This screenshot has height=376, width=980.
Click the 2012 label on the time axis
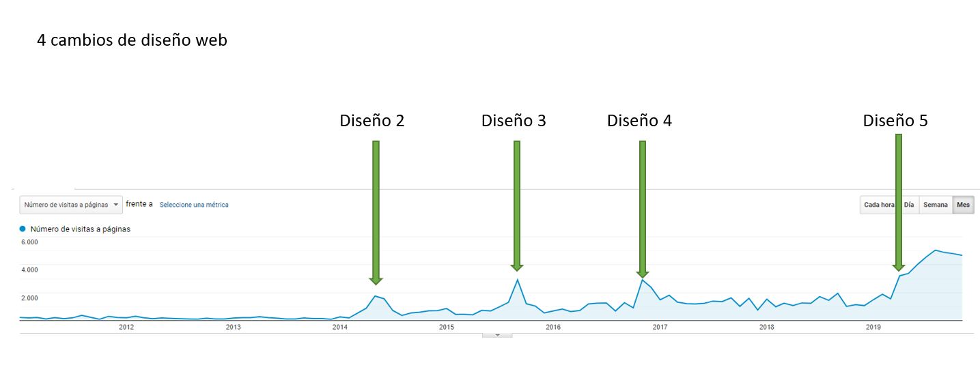(126, 328)
